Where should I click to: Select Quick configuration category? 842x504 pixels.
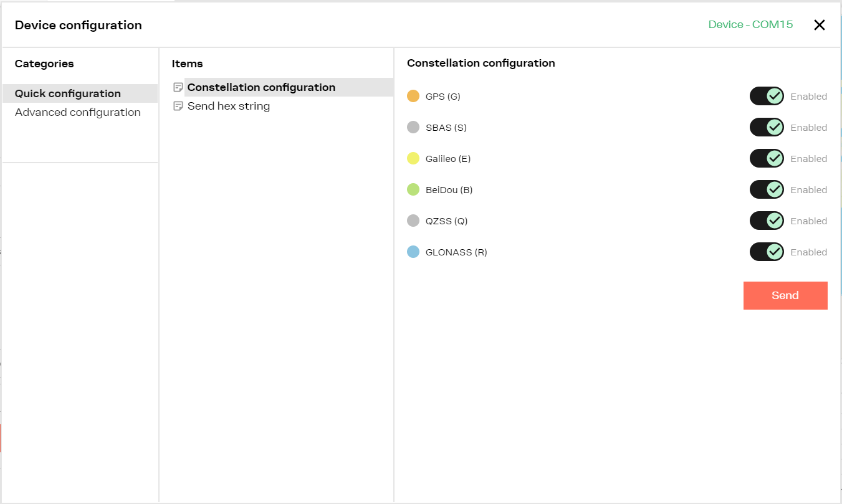point(80,93)
